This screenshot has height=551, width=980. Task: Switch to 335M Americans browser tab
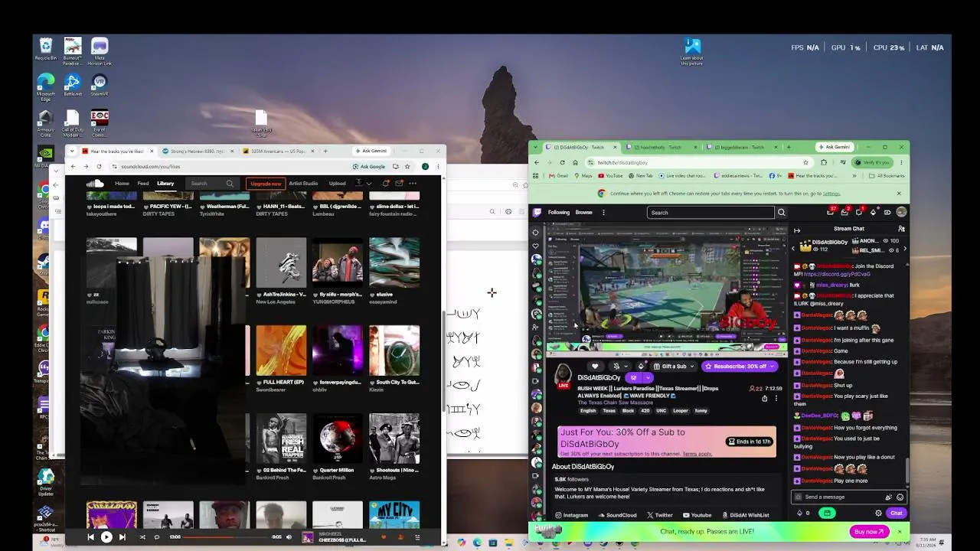tap(279, 151)
